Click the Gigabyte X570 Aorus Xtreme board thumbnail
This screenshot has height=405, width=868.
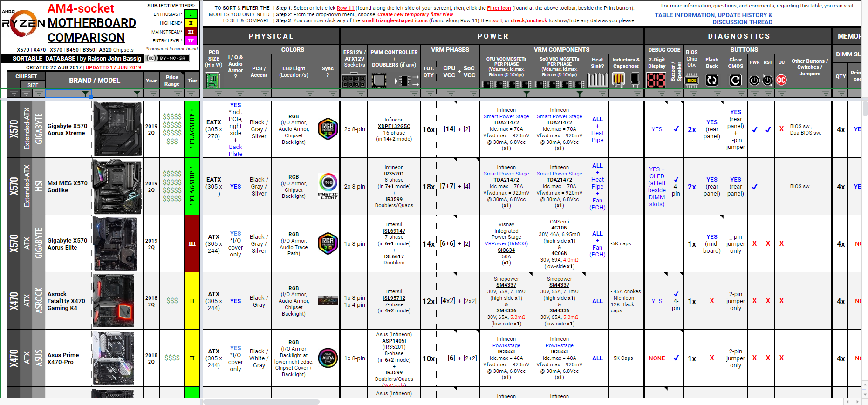(x=117, y=129)
